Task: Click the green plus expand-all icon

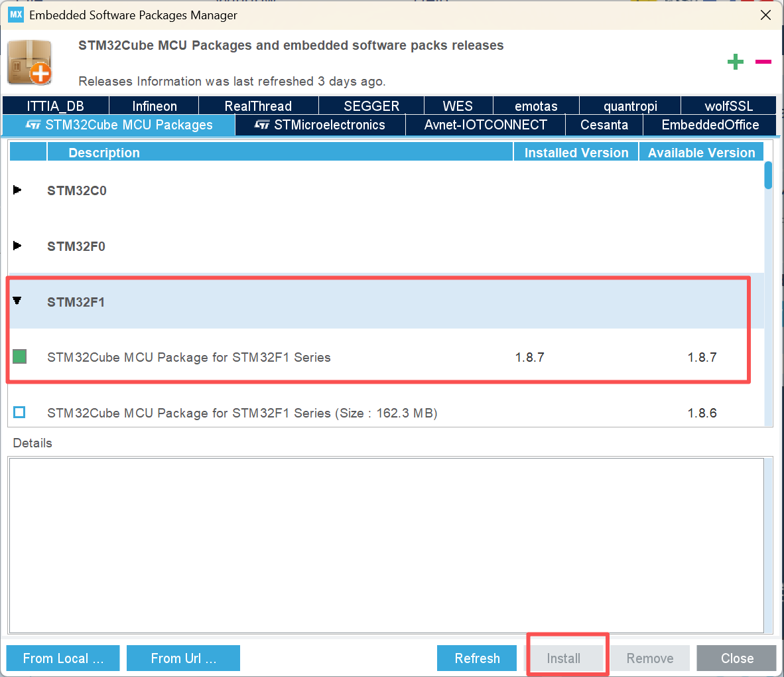Action: (x=735, y=62)
